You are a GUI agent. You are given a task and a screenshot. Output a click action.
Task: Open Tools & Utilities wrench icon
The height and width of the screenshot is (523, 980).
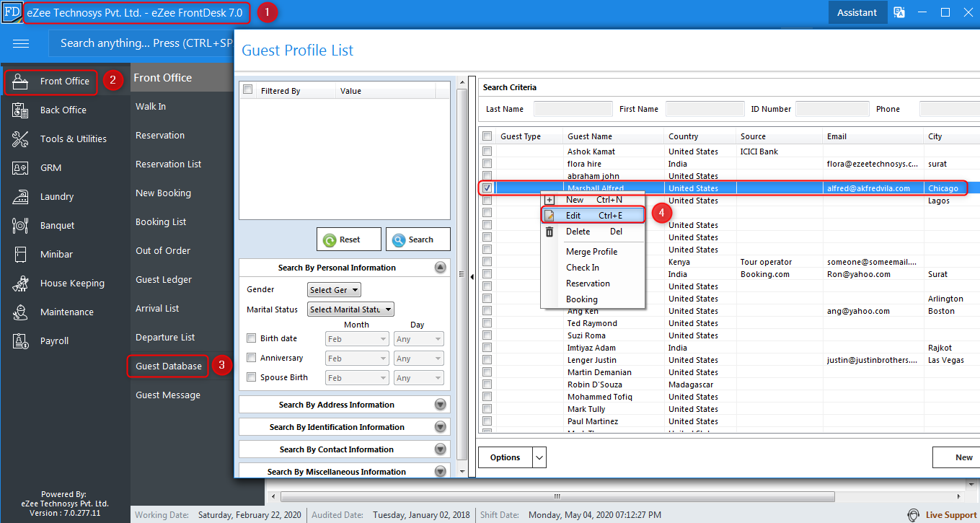coord(20,139)
